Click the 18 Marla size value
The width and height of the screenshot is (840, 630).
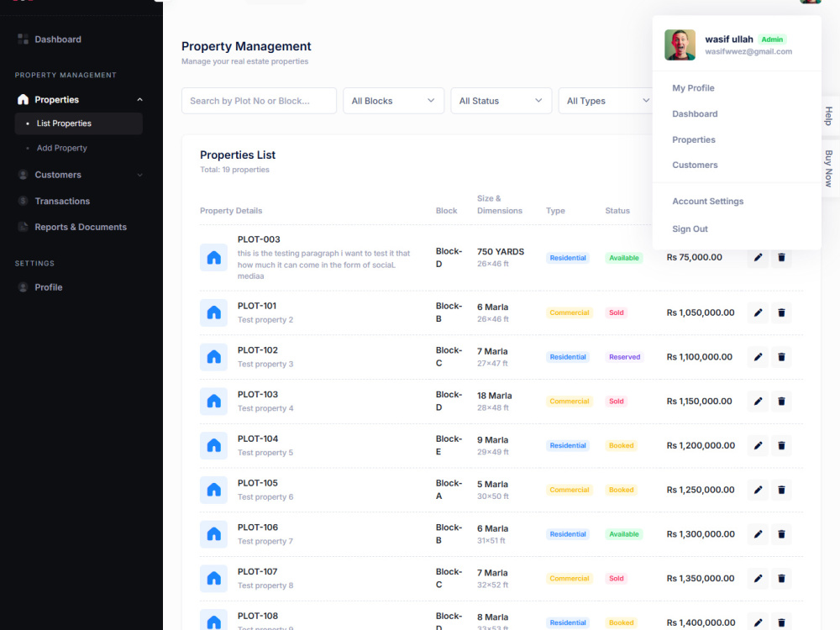point(494,396)
